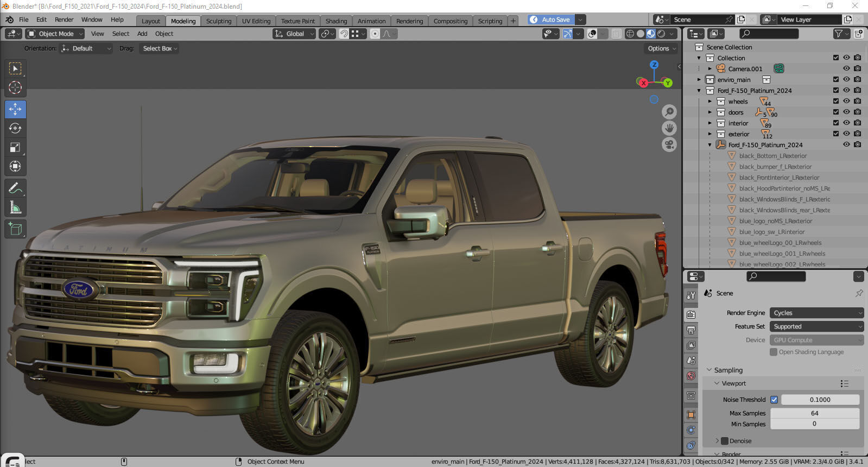The height and width of the screenshot is (467, 868).
Task: Pick the Scale tool
Action: click(15, 147)
